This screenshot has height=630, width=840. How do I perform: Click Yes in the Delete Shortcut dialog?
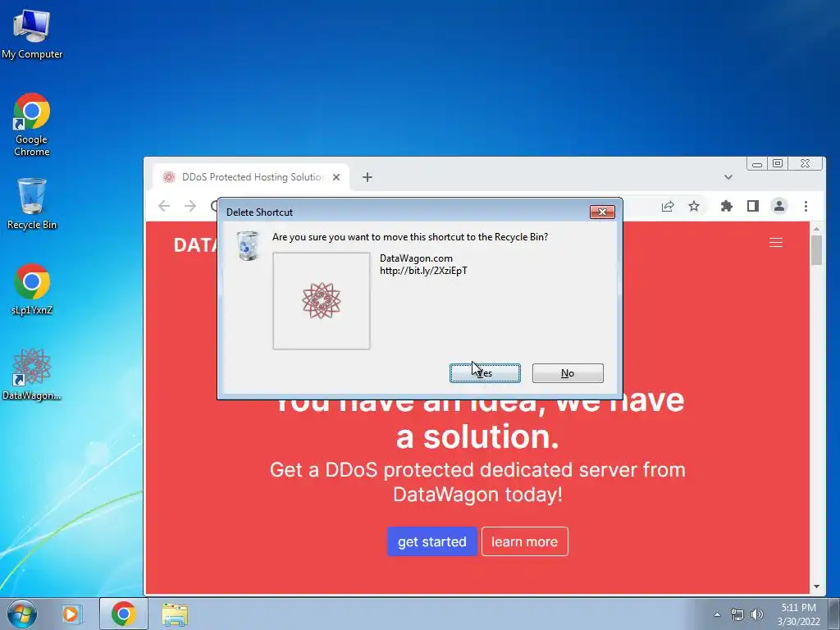point(485,373)
